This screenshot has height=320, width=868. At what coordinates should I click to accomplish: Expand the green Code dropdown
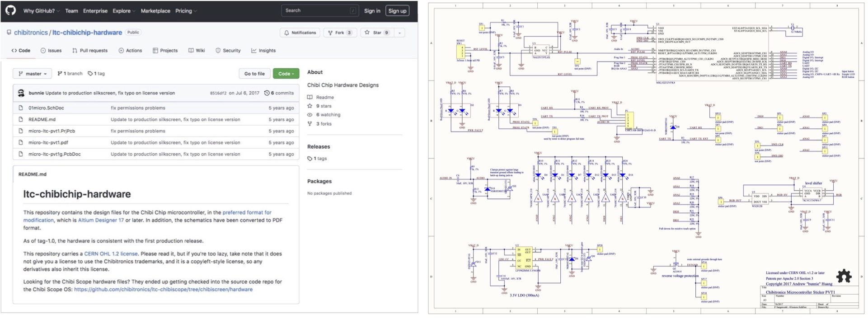click(x=286, y=74)
